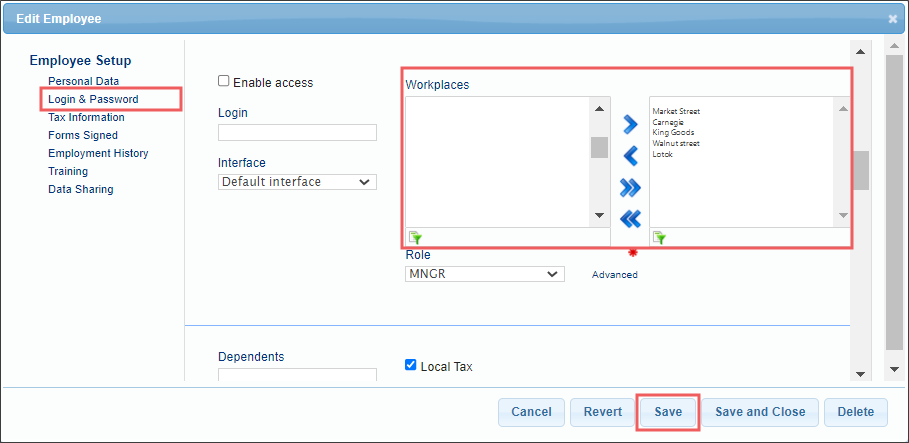Move all workplaces right with double arrow

630,187
